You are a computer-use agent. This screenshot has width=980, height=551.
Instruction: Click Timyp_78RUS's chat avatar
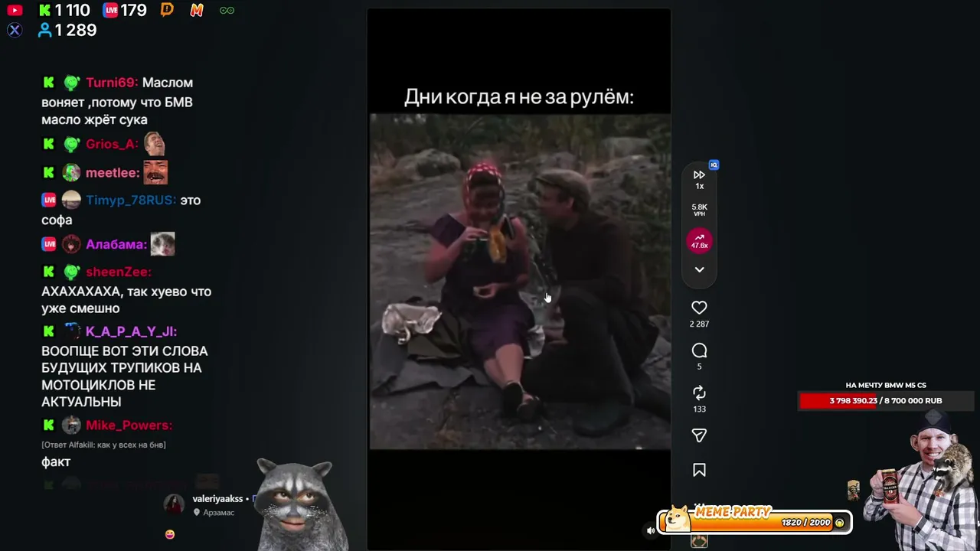pyautogui.click(x=71, y=201)
